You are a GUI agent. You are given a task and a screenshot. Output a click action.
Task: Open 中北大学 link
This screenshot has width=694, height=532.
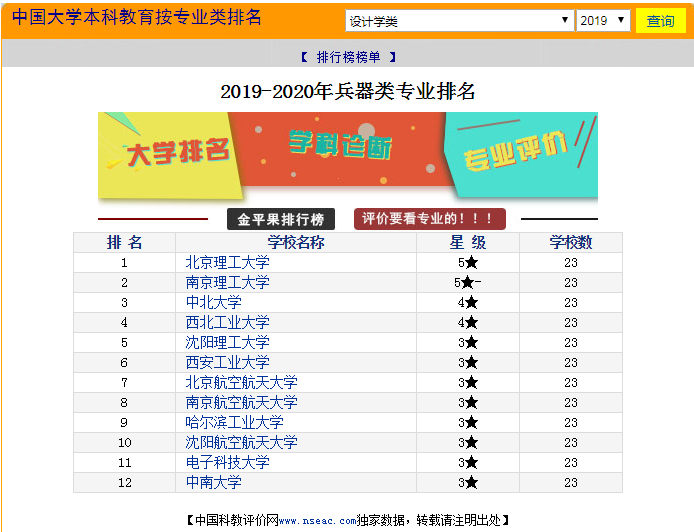coord(214,302)
